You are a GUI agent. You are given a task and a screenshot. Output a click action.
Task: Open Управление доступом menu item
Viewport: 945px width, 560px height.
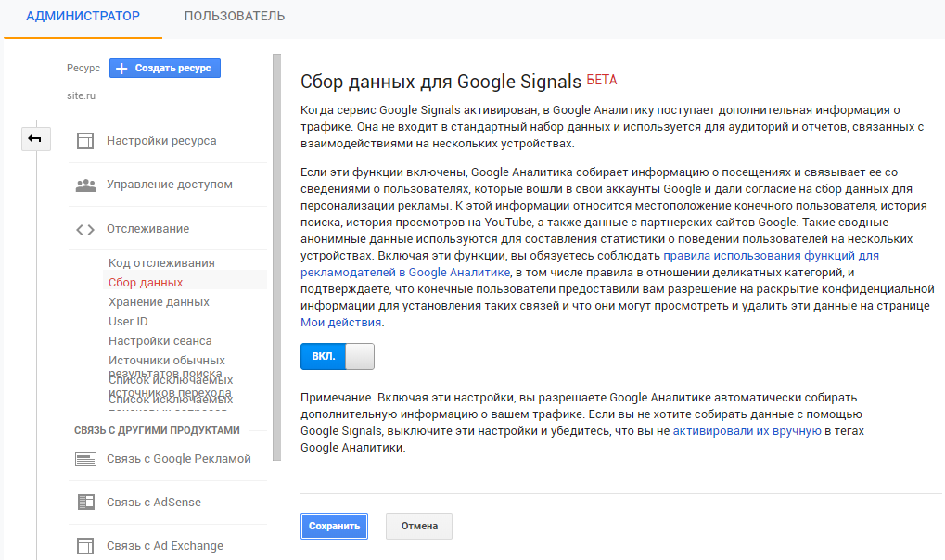pyautogui.click(x=168, y=185)
